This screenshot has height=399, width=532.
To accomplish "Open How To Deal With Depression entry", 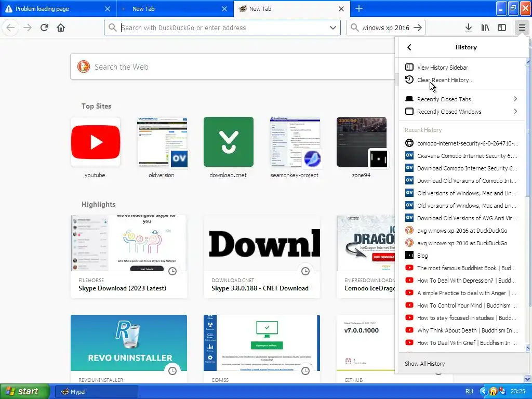I will [x=462, y=281].
